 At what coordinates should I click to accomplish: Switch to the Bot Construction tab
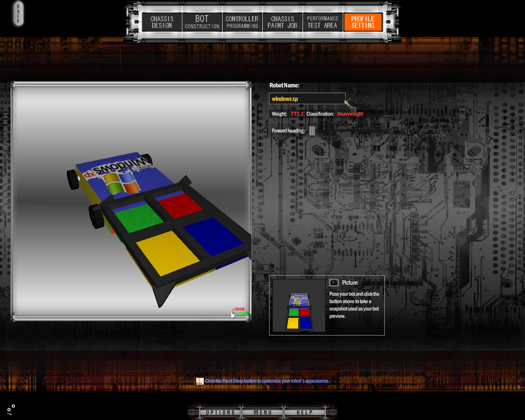click(x=202, y=22)
